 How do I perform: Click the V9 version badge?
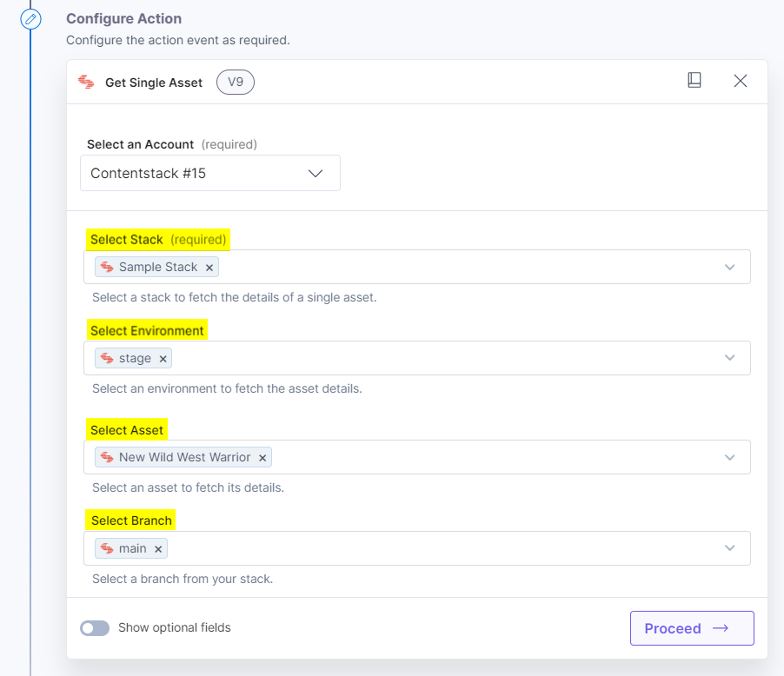point(235,82)
